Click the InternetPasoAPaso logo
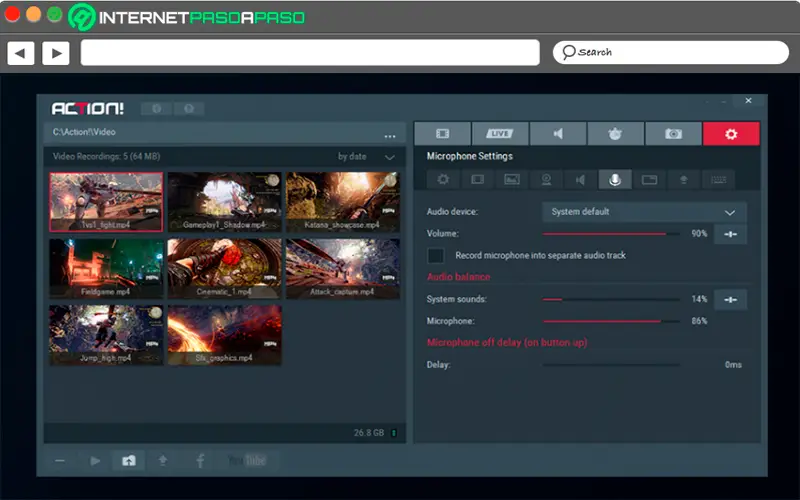 pos(187,17)
